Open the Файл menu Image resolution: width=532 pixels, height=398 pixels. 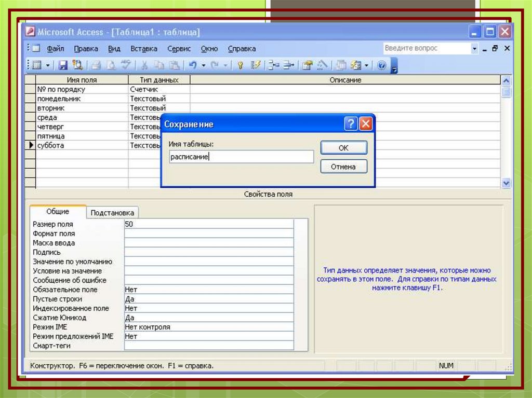pyautogui.click(x=55, y=49)
